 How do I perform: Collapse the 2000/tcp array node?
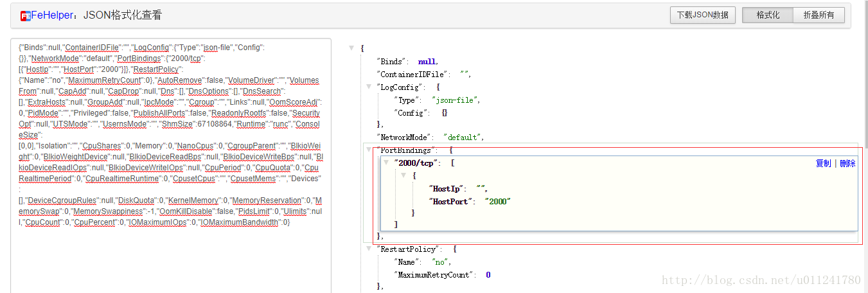(386, 163)
